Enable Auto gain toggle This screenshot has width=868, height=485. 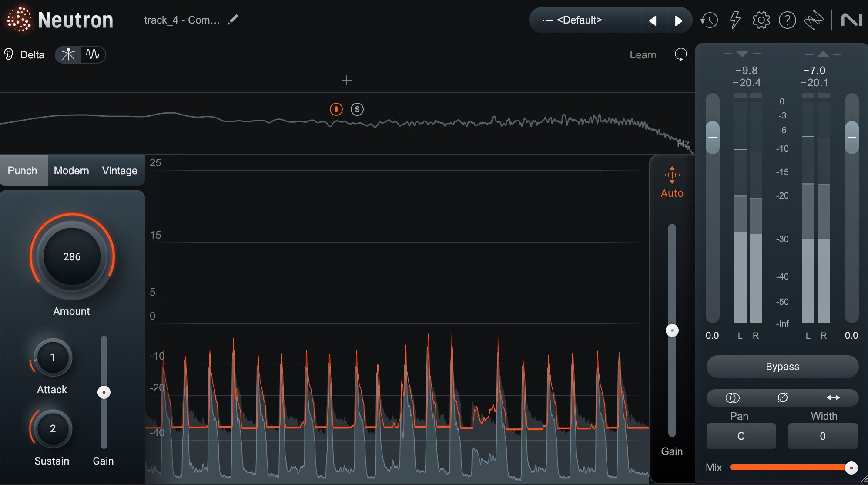click(x=672, y=183)
